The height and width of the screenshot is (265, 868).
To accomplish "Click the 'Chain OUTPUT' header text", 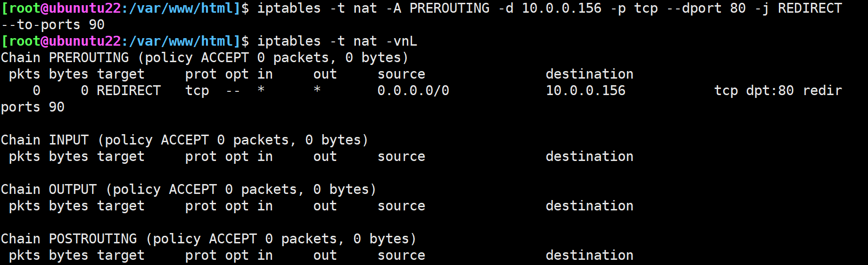I will [49, 189].
